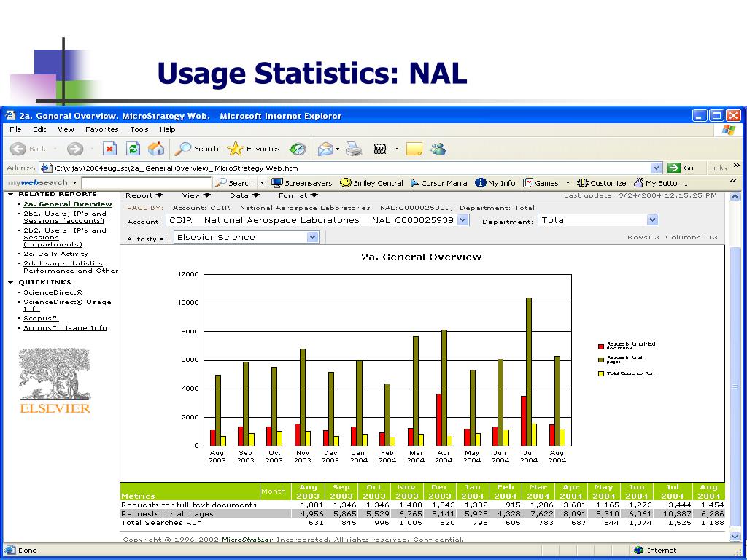Viewport: 747px width, 560px height.
Task: Open the Tools menu
Action: pyautogui.click(x=139, y=130)
